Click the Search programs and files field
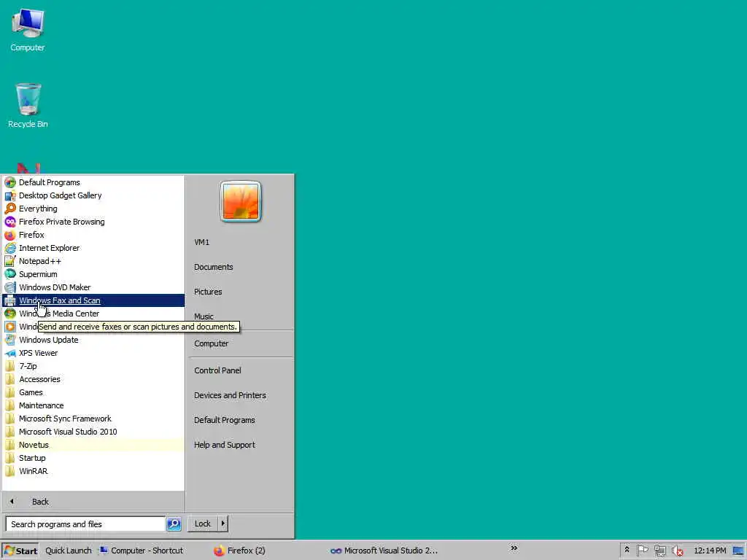The image size is (747, 560). (86, 524)
